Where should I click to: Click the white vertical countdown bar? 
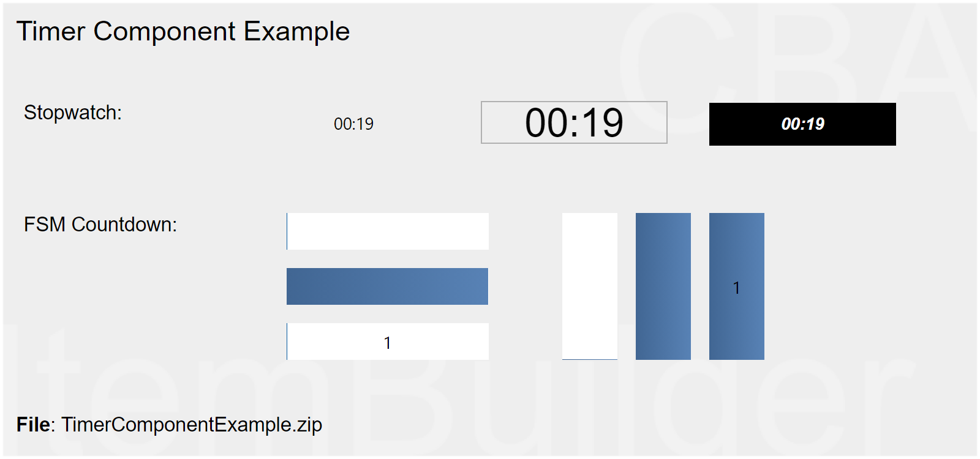(x=590, y=286)
